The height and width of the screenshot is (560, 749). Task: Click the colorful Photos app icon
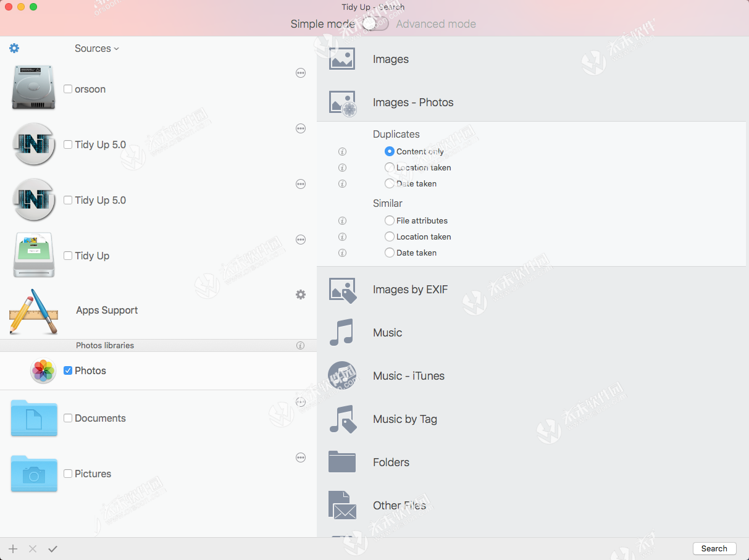[x=43, y=370]
